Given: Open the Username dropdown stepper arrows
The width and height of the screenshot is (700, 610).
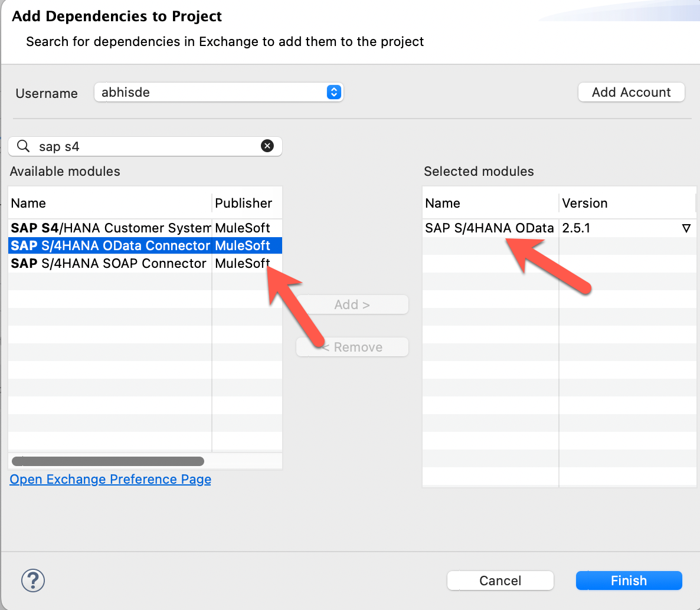Looking at the screenshot, I should tap(334, 92).
